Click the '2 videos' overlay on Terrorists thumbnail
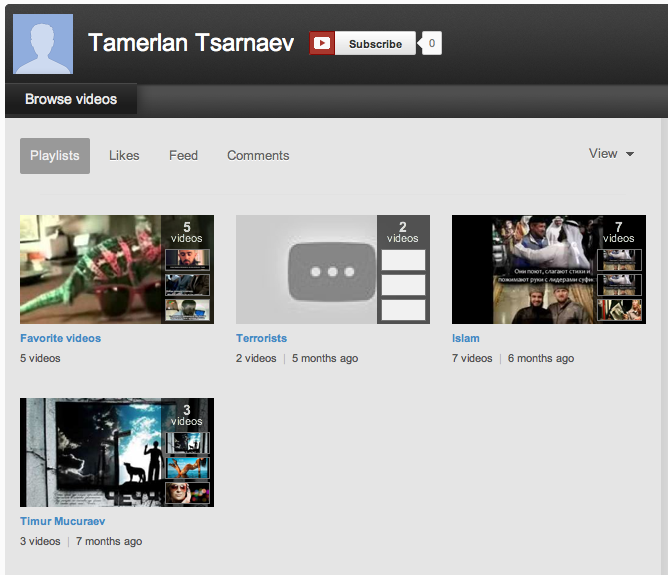This screenshot has width=668, height=575. (x=403, y=232)
